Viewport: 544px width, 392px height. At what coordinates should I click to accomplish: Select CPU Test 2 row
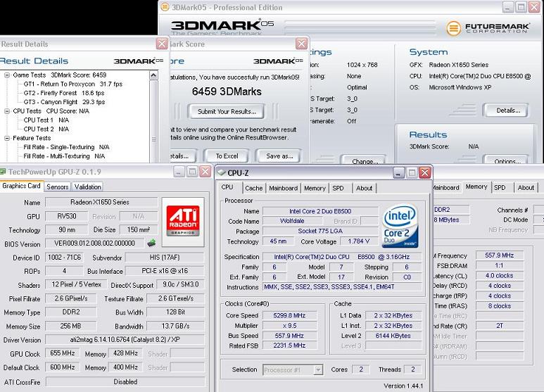click(46, 129)
